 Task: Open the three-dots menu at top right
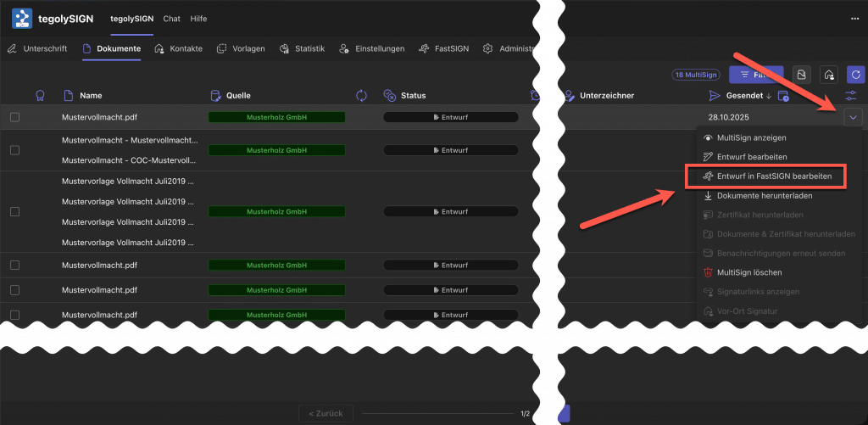[854, 19]
